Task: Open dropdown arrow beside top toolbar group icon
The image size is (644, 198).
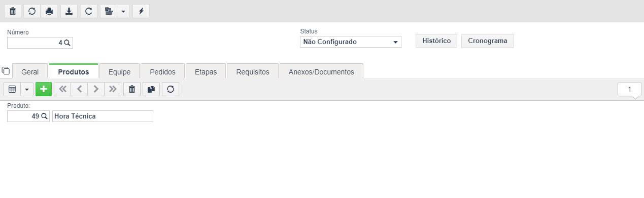Action: point(123,11)
